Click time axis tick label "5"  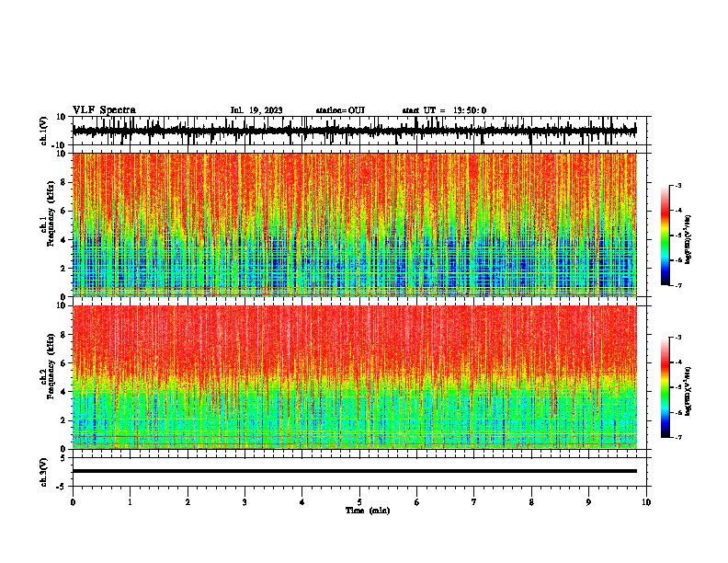click(359, 502)
